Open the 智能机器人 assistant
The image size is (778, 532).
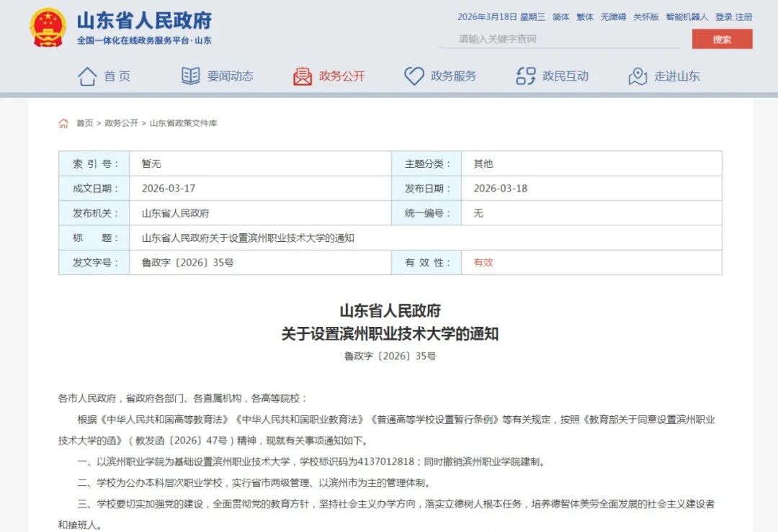coord(687,17)
